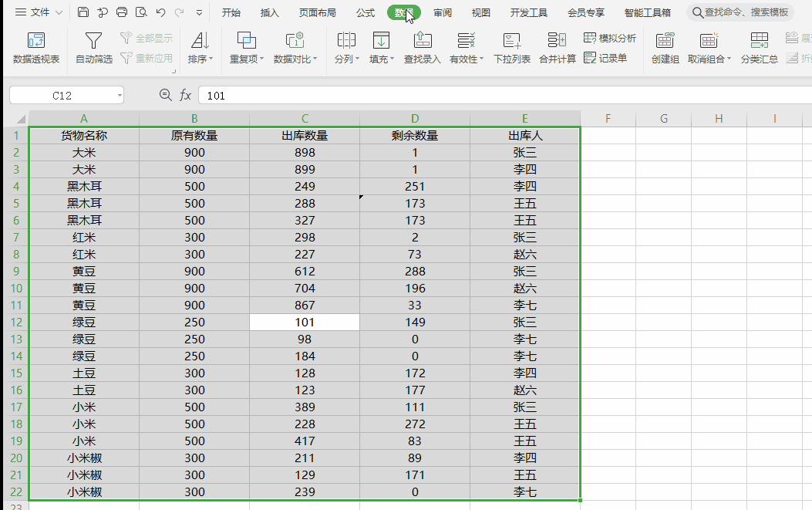
Task: Expand the 填充 dropdown arrow
Action: coord(392,59)
